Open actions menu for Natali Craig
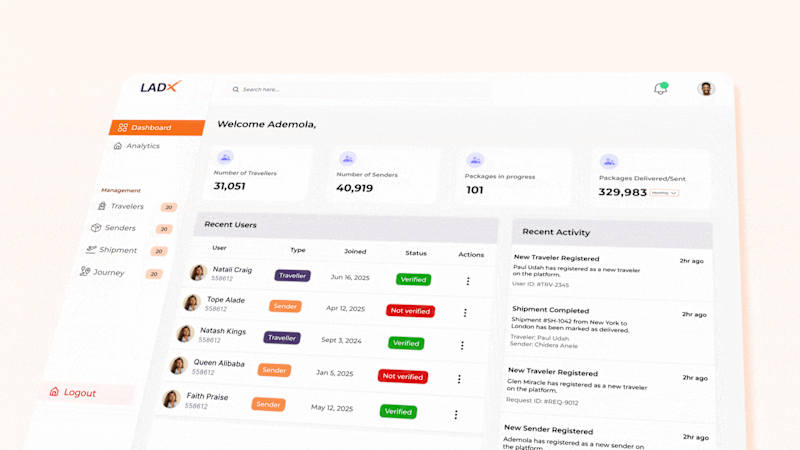The height and width of the screenshot is (450, 800). (468, 281)
